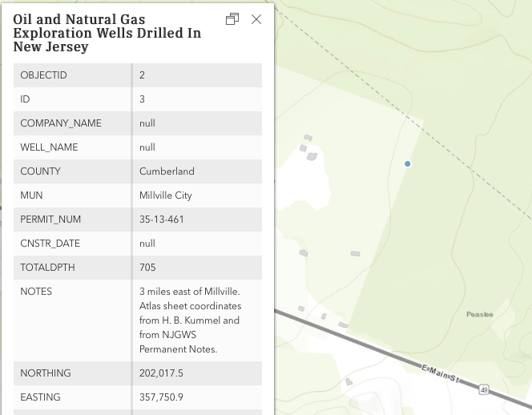Image resolution: width=532 pixels, height=415 pixels.
Task: Click the dock popup icon next to the title
Action: (x=232, y=19)
